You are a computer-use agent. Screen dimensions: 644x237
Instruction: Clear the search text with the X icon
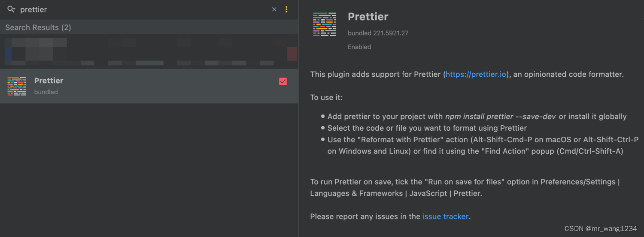[x=274, y=9]
